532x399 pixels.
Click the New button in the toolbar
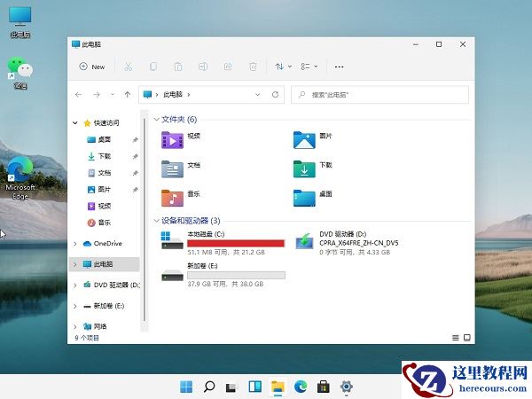[92, 66]
